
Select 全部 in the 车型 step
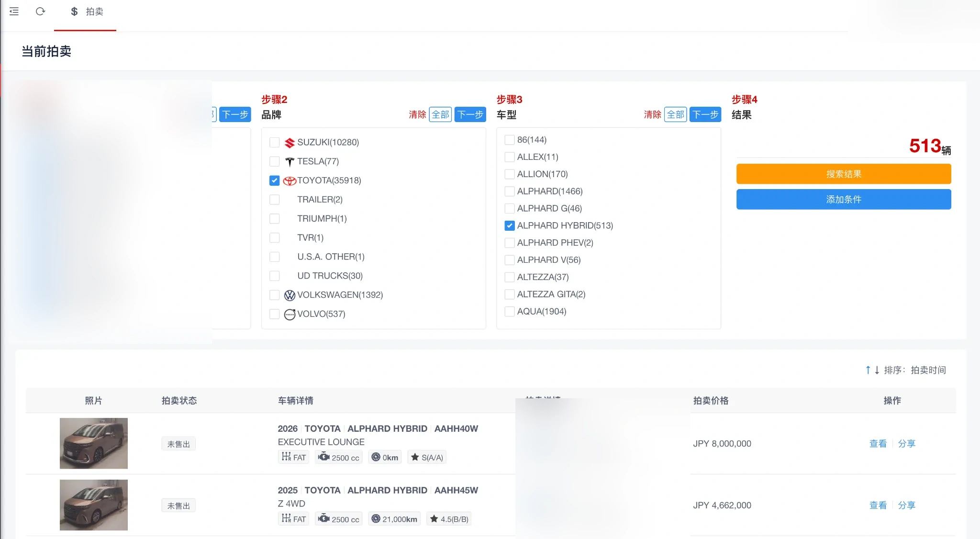[x=676, y=114]
